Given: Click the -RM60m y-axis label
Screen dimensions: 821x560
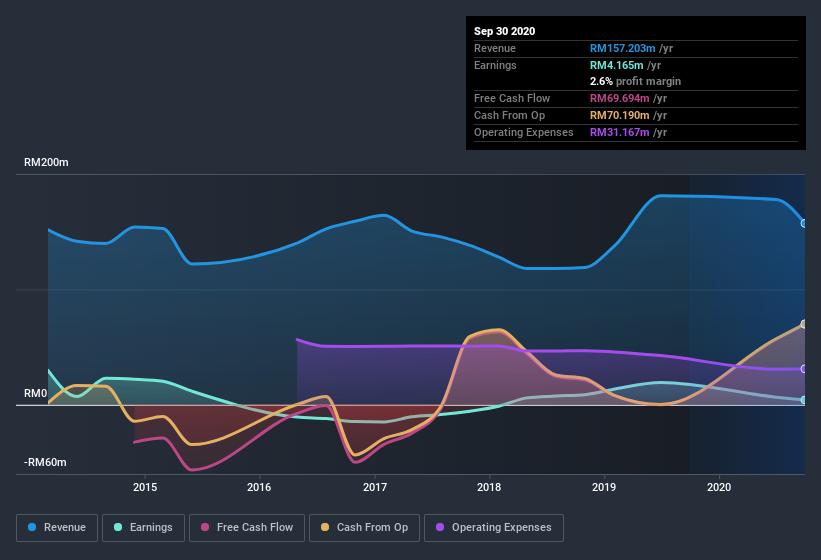Looking at the screenshot, I should [x=45, y=462].
